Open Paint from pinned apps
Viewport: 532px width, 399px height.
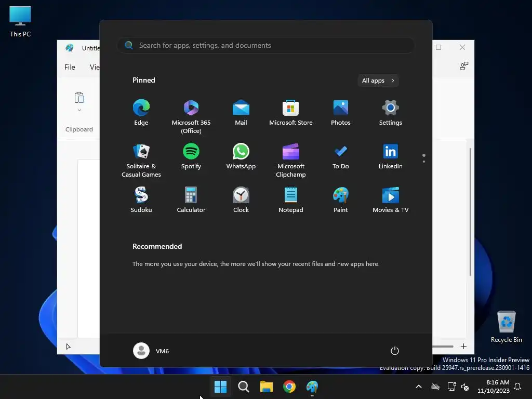coord(341,200)
